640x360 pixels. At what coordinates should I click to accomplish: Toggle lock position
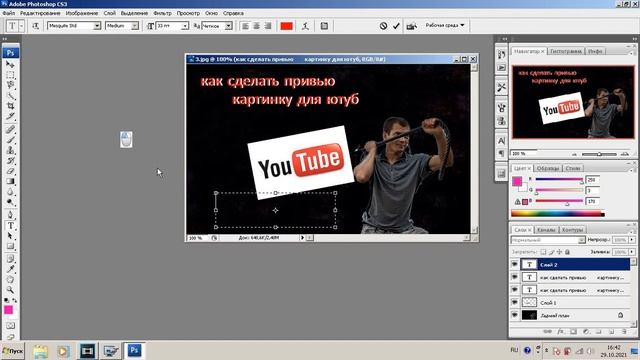click(560, 252)
